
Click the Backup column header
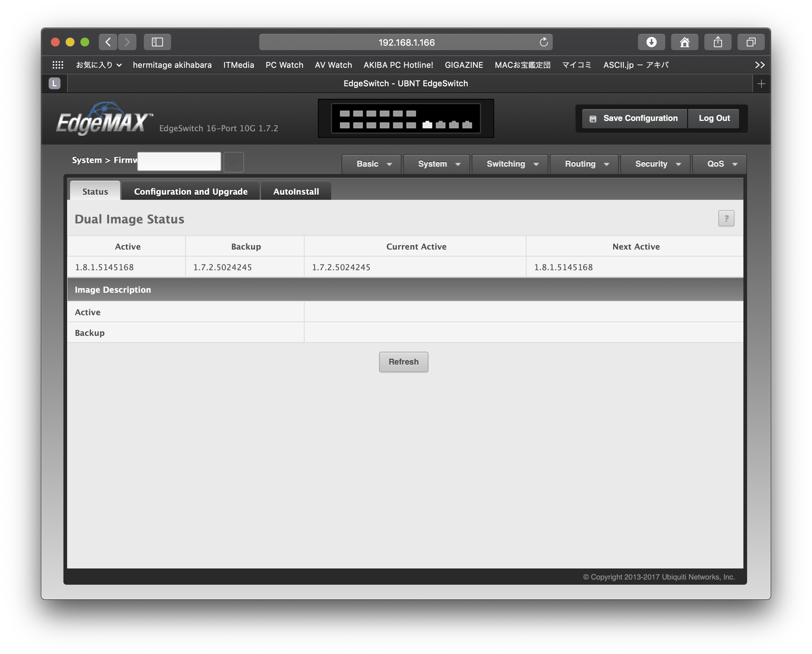246,246
